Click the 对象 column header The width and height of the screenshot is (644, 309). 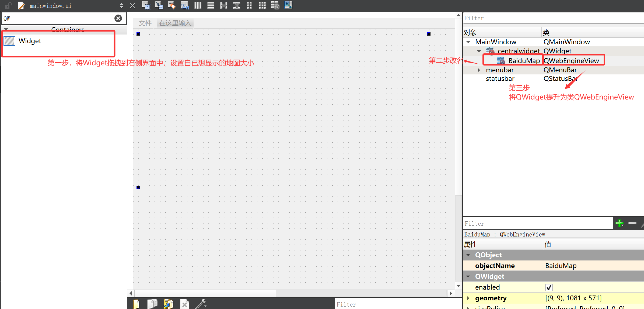click(502, 33)
